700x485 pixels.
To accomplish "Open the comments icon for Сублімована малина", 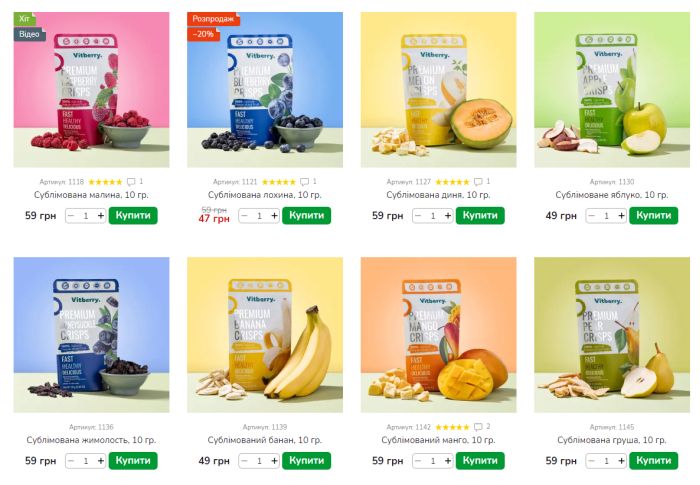I will click(x=131, y=182).
